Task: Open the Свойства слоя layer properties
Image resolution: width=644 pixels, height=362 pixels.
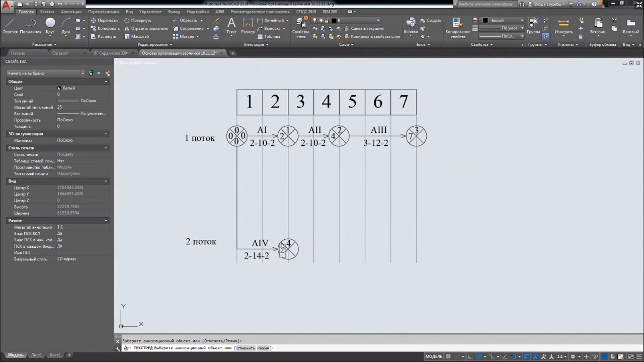Action: click(x=301, y=28)
